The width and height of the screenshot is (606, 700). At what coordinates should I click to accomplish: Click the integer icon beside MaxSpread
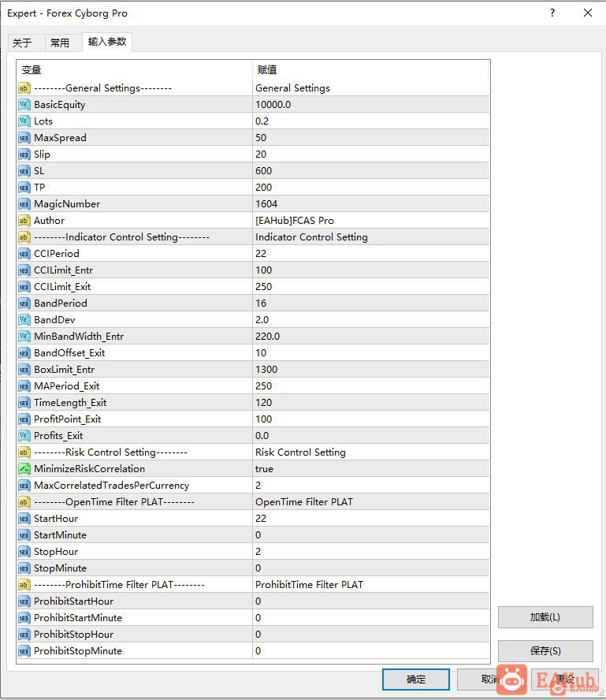tap(24, 137)
